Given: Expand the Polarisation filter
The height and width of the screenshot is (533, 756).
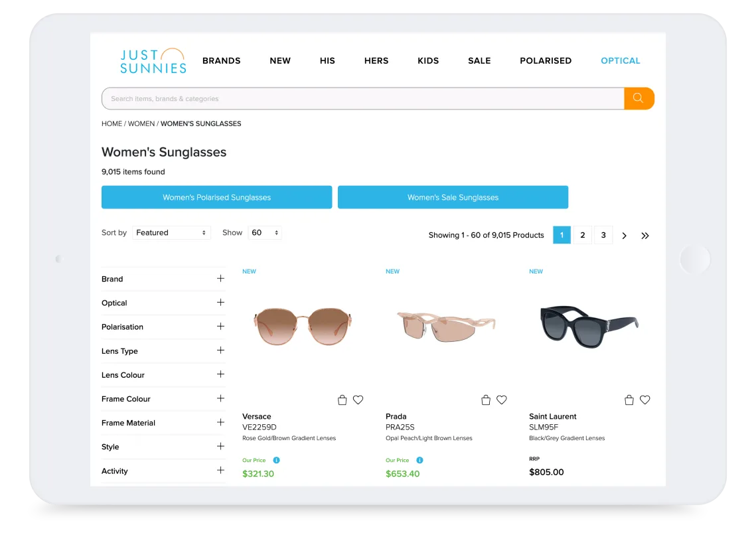Looking at the screenshot, I should pyautogui.click(x=163, y=327).
